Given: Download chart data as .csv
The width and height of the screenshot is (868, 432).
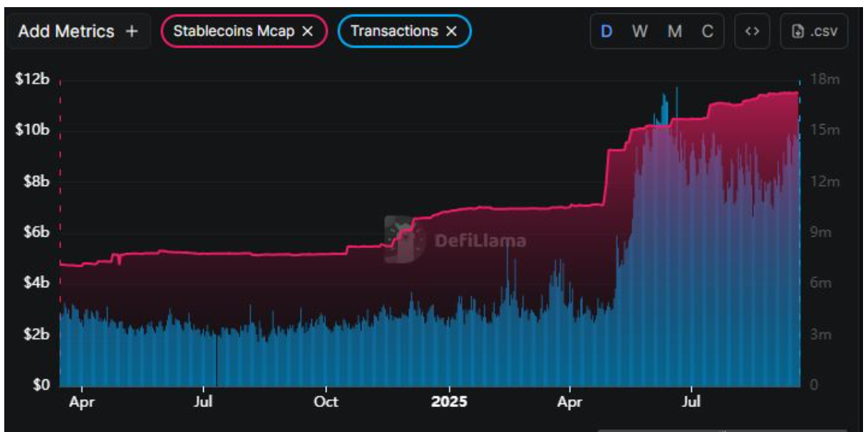Looking at the screenshot, I should (814, 31).
